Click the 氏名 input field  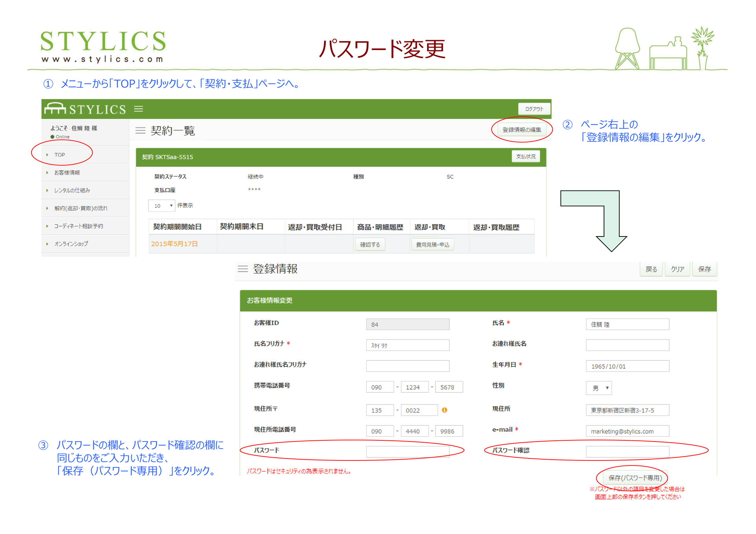(x=627, y=324)
